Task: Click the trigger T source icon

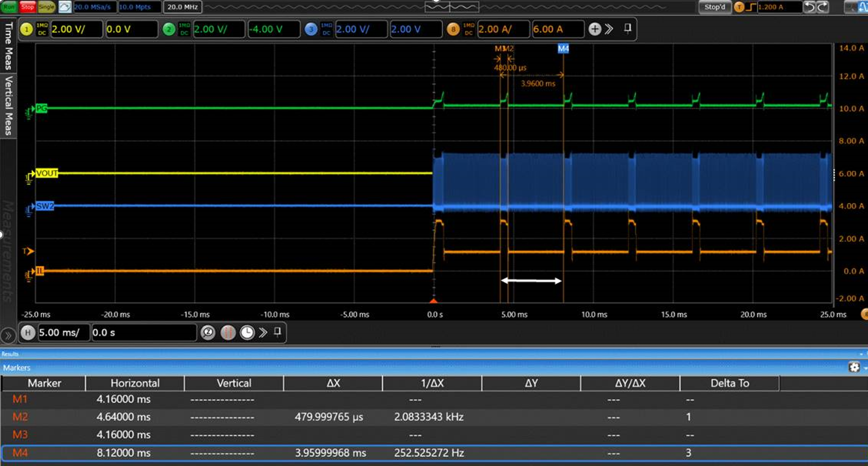Action: 739,7
